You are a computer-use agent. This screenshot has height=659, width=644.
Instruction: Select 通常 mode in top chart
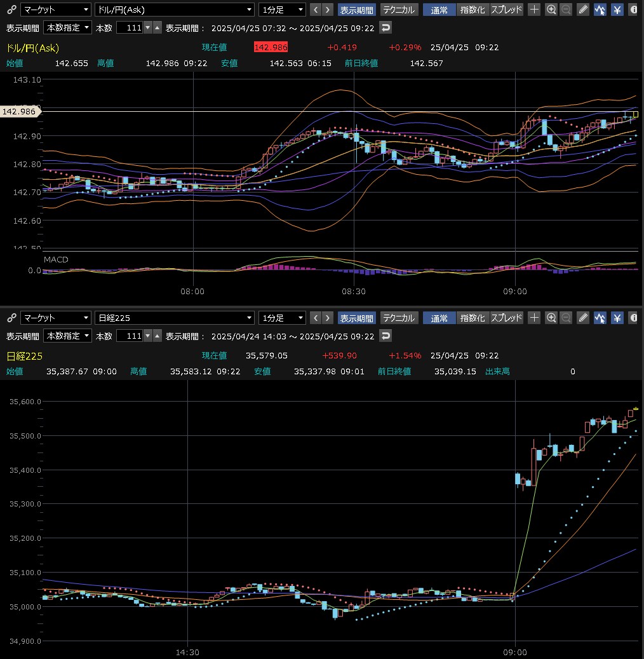pyautogui.click(x=439, y=10)
